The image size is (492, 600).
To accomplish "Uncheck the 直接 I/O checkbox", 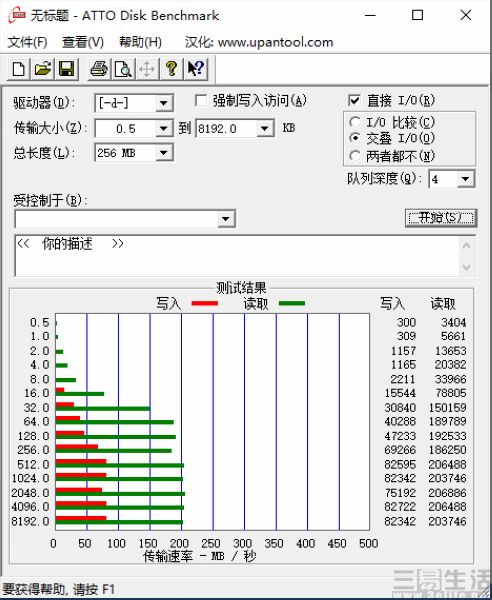I will (354, 101).
